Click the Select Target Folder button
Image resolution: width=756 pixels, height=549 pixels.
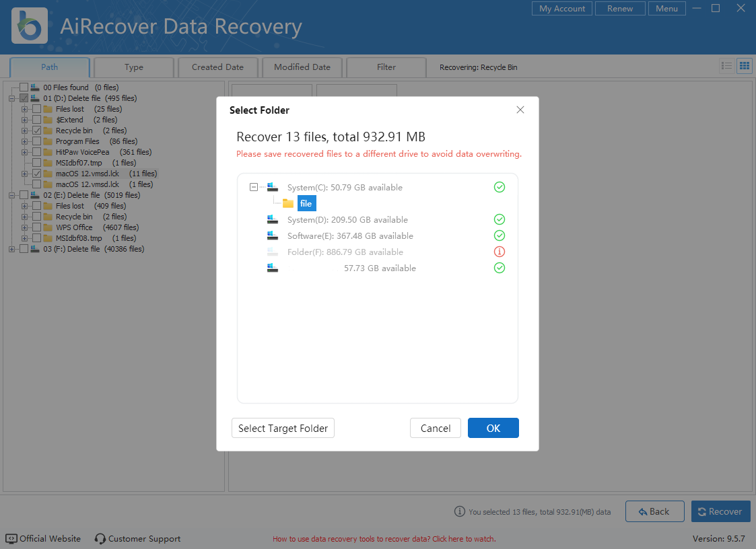(x=283, y=429)
